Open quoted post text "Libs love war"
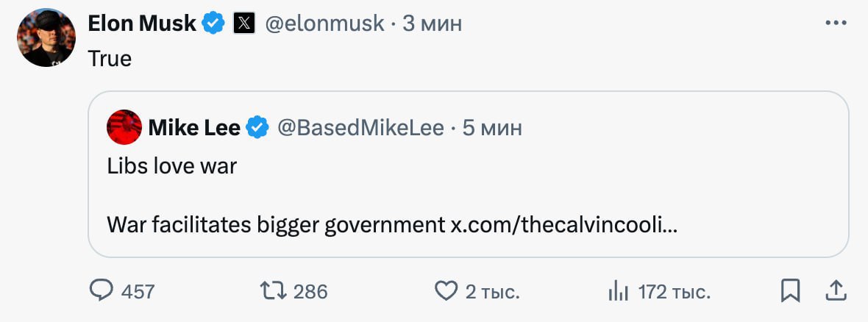The width and height of the screenshot is (868, 322). point(172,166)
